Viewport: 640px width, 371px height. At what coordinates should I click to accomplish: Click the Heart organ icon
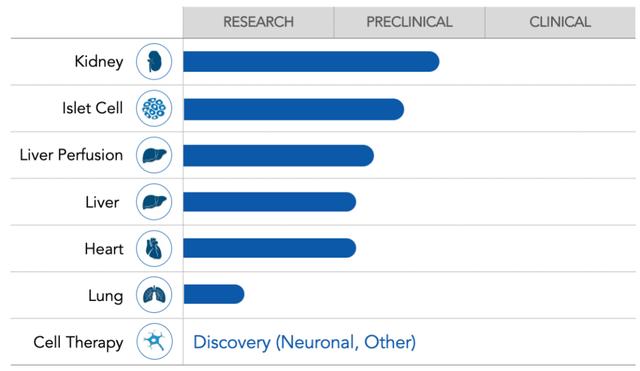(x=154, y=249)
